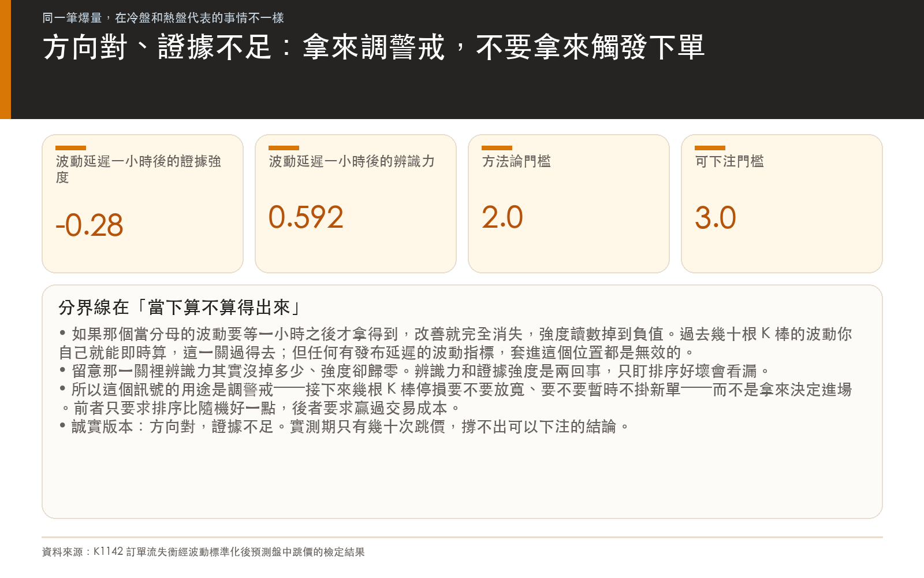The image size is (924, 578).
Task: Select the 方法論門檻 label
Action: pos(516,161)
